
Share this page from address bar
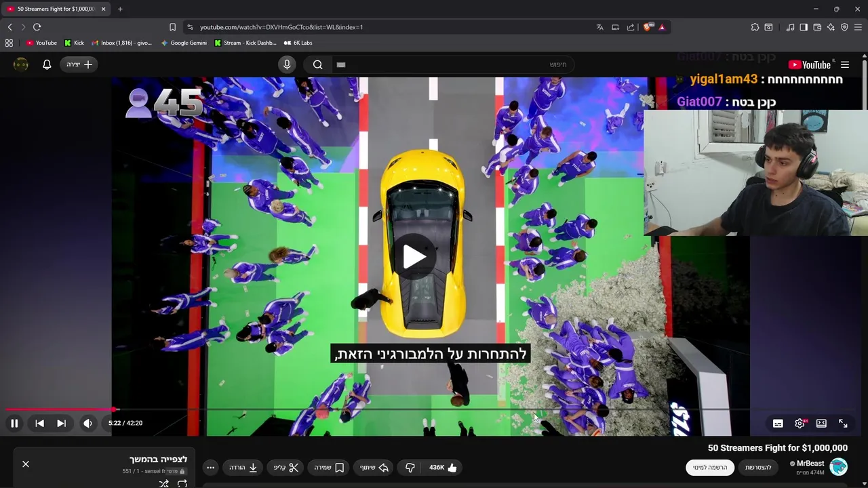(631, 27)
